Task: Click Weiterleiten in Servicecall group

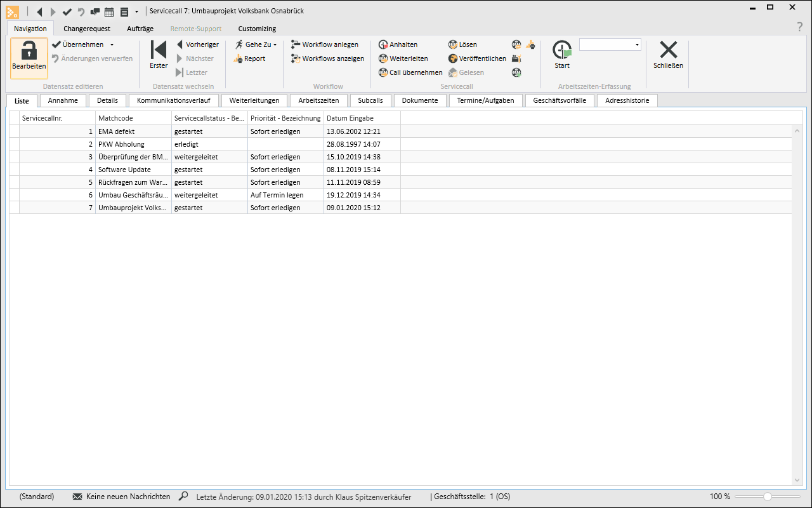Action: coord(403,58)
